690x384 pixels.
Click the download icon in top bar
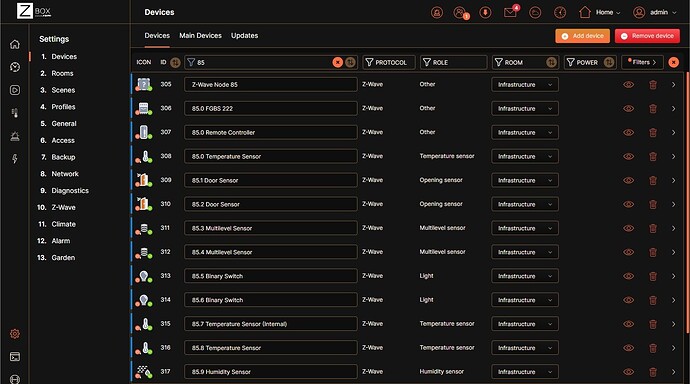click(x=485, y=12)
